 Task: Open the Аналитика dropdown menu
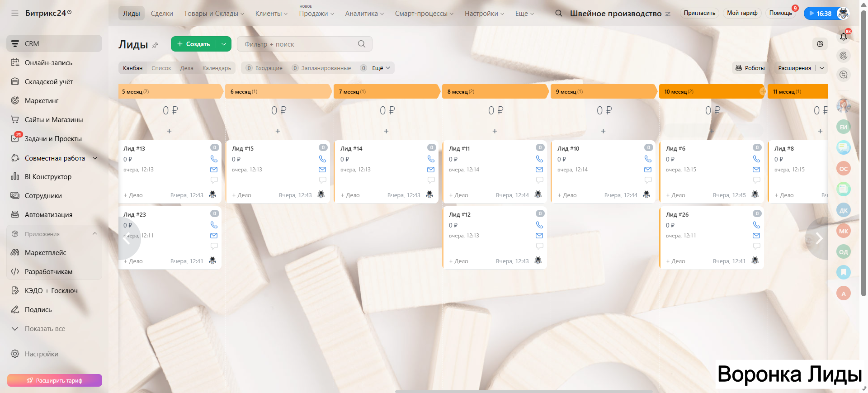(x=364, y=14)
